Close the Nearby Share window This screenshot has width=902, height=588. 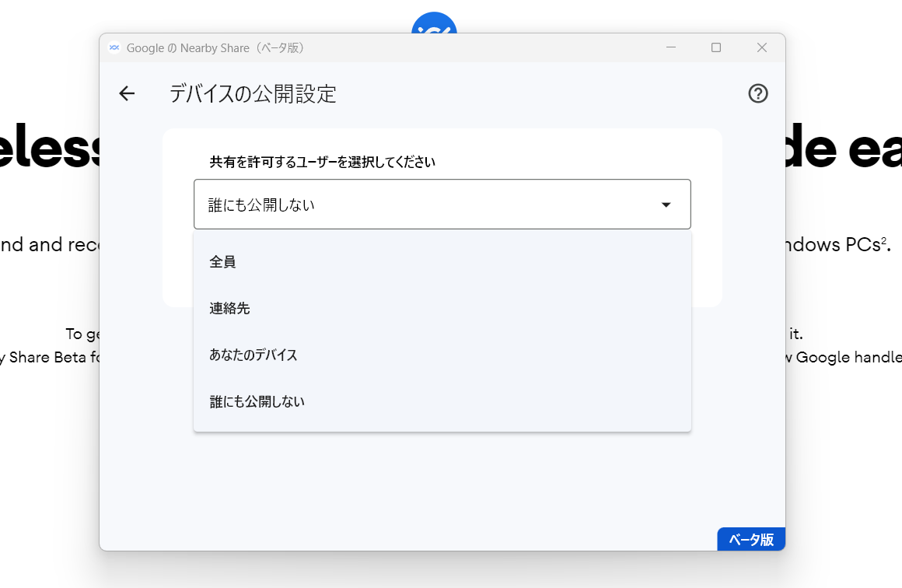(760, 47)
